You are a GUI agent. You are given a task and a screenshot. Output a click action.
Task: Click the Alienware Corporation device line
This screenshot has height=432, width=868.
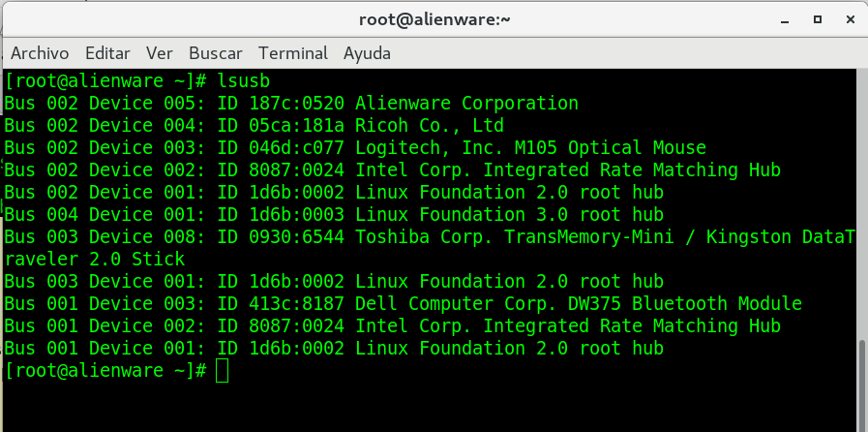pyautogui.click(x=290, y=103)
